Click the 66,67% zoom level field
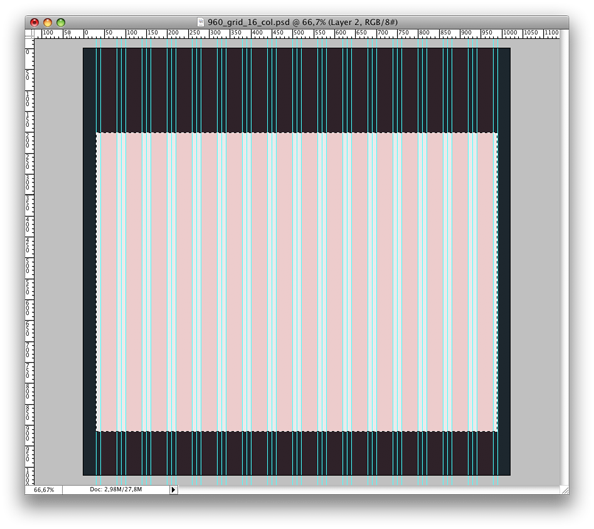The height and width of the screenshot is (529, 594). coord(44,490)
